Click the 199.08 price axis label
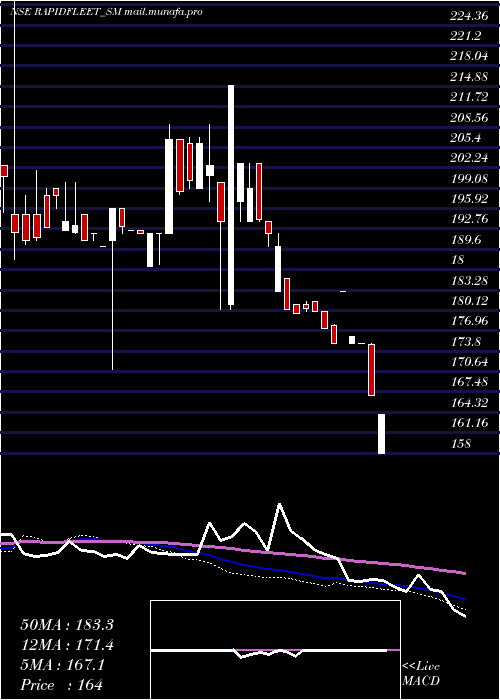 pos(469,179)
